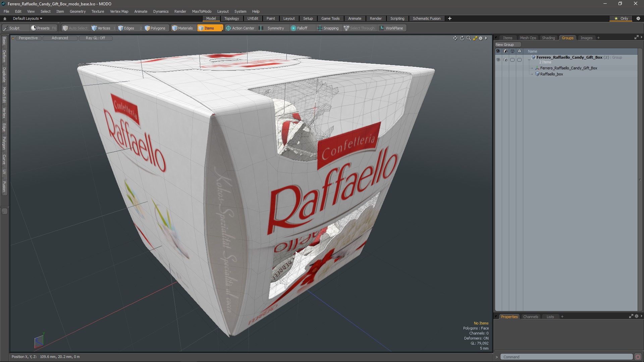Open the Geometry menu
The height and width of the screenshot is (362, 644).
pyautogui.click(x=77, y=11)
